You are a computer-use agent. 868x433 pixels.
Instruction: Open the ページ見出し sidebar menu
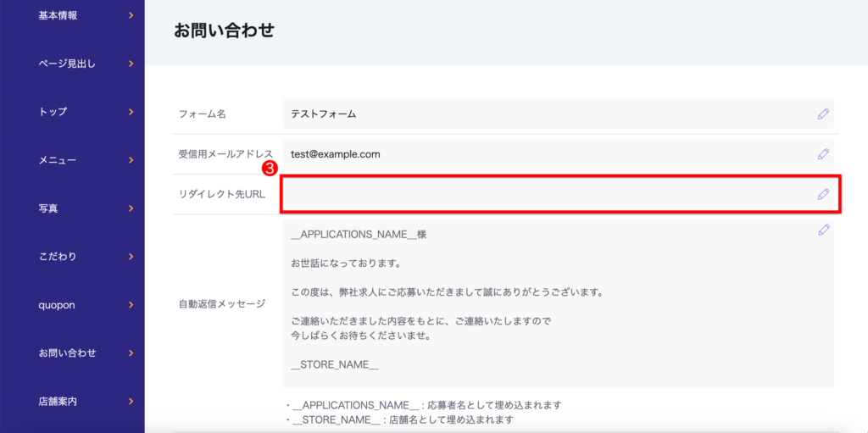(x=68, y=64)
